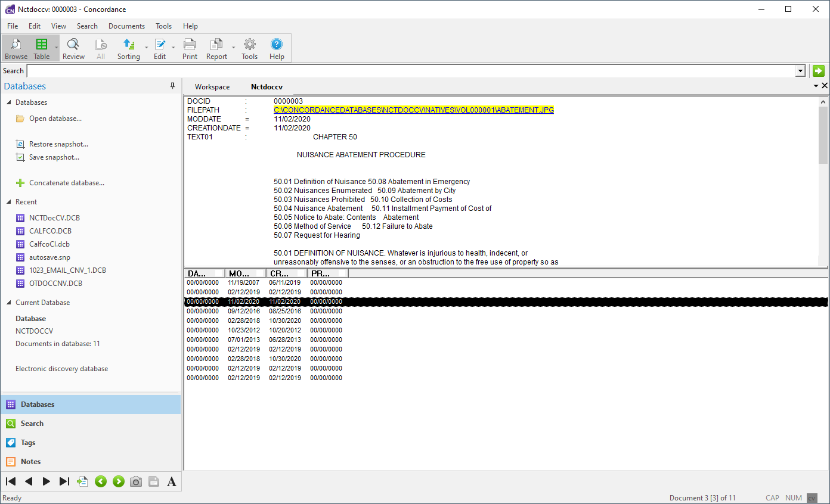Open the Documents menu

click(126, 26)
